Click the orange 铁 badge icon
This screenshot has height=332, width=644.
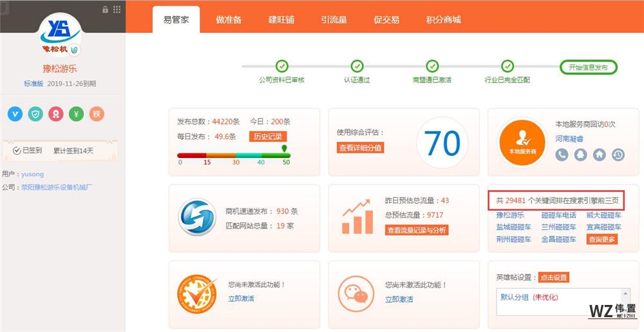pyautogui.click(x=97, y=114)
